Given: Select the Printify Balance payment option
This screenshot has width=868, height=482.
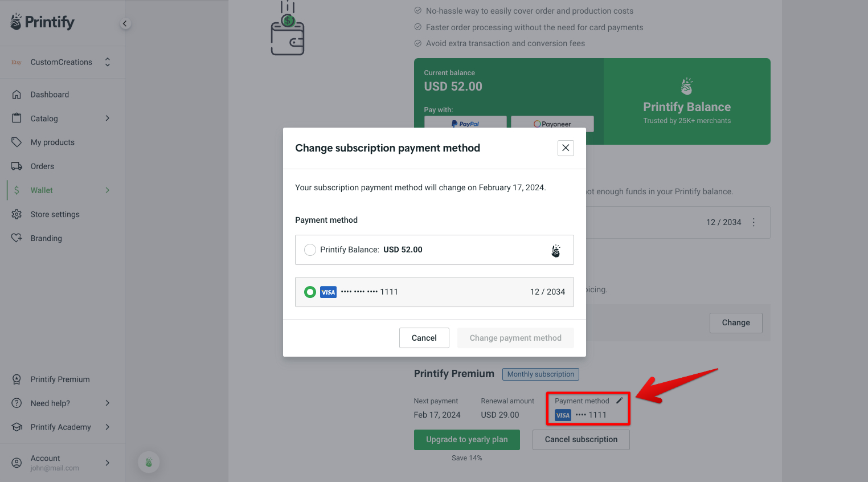Looking at the screenshot, I should (310, 250).
